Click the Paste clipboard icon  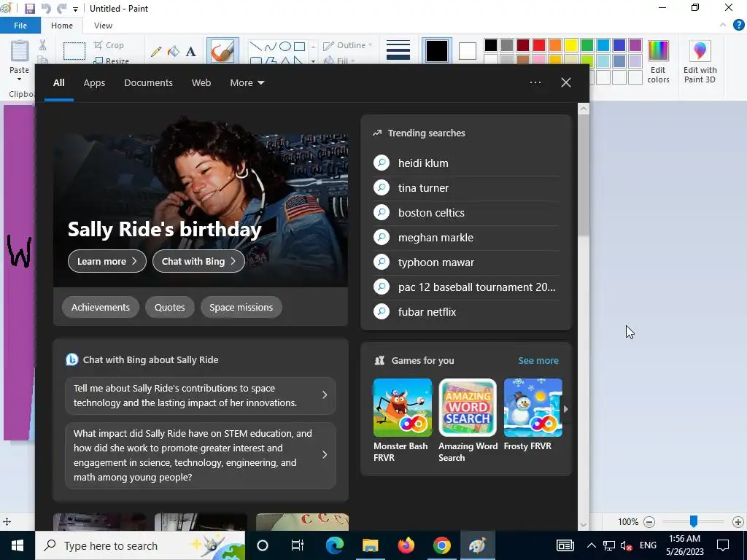[20, 51]
